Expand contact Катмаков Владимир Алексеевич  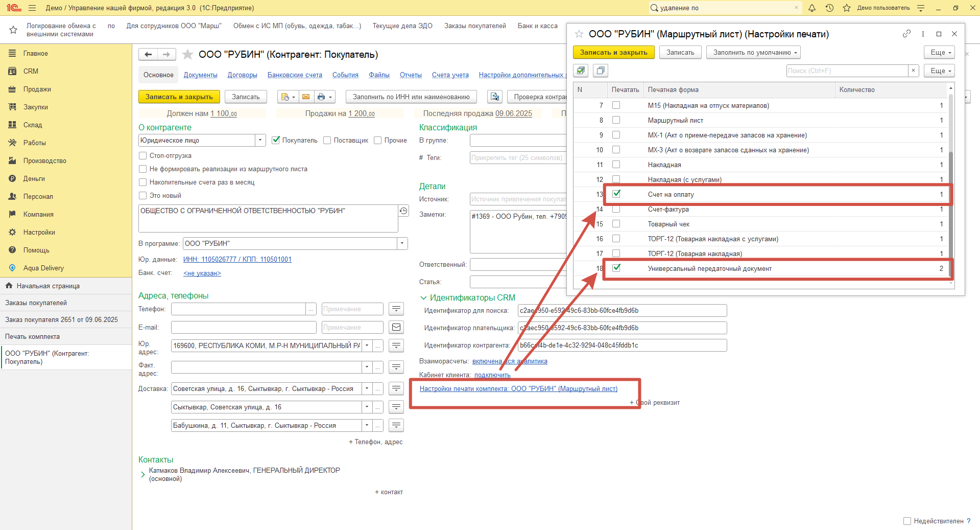click(142, 474)
